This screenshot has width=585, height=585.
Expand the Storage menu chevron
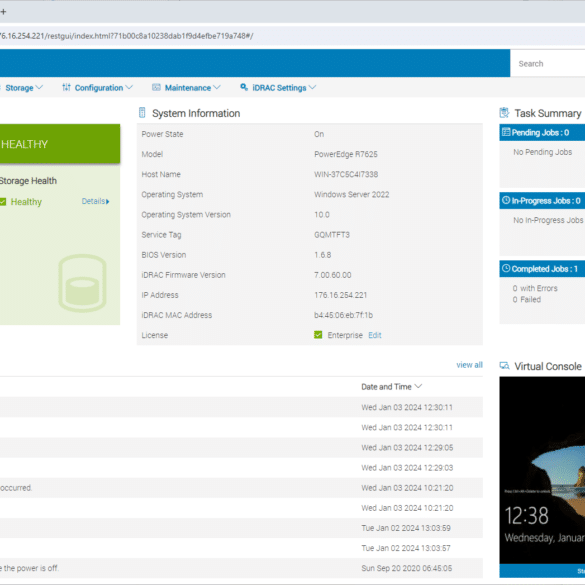[39, 87]
